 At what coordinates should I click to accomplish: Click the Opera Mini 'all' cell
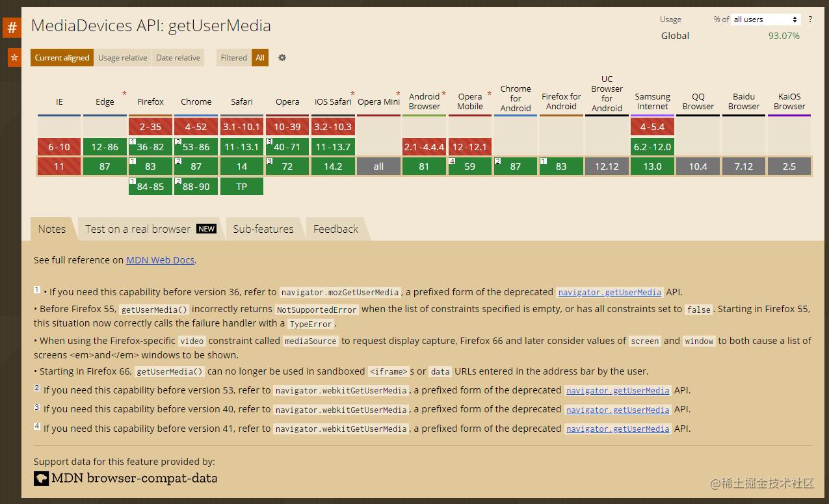point(378,166)
